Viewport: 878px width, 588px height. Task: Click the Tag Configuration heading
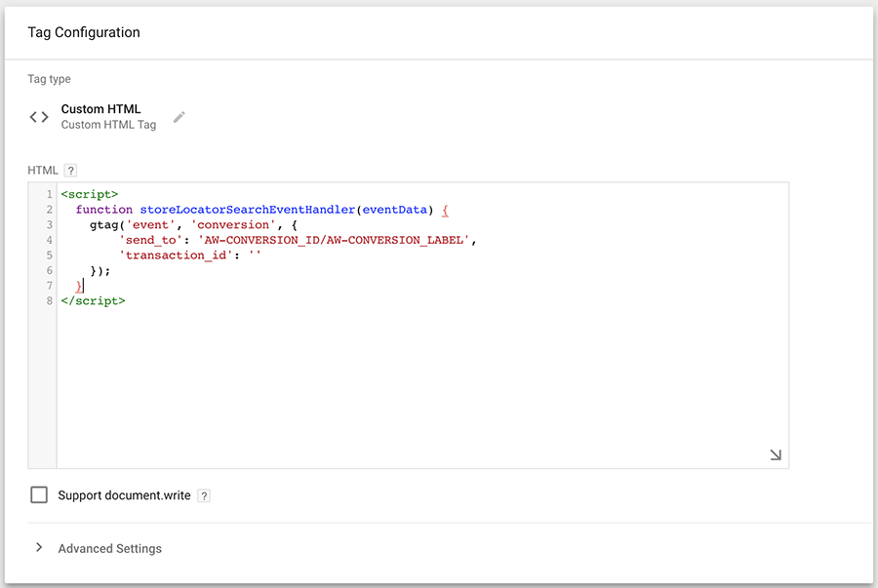click(x=84, y=32)
